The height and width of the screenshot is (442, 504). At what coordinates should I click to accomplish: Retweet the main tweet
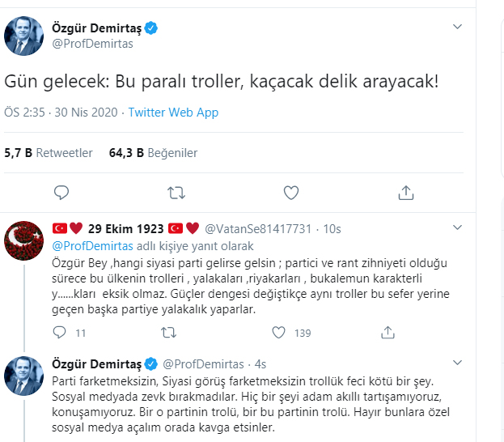pyautogui.click(x=176, y=193)
